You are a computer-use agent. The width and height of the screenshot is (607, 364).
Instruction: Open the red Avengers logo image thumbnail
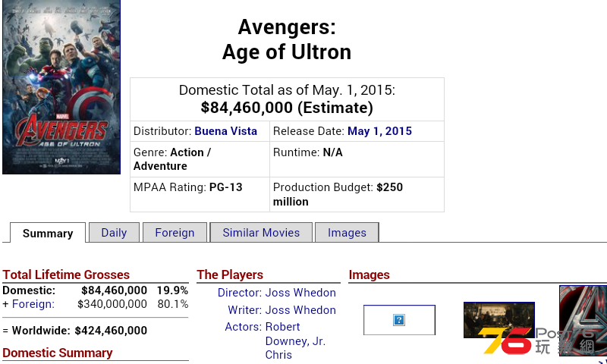(x=583, y=321)
